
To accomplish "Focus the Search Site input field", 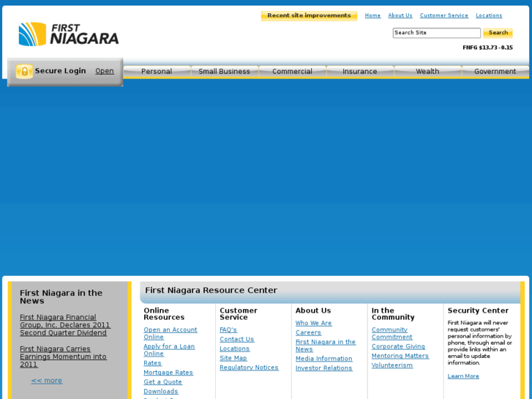I will coord(437,33).
